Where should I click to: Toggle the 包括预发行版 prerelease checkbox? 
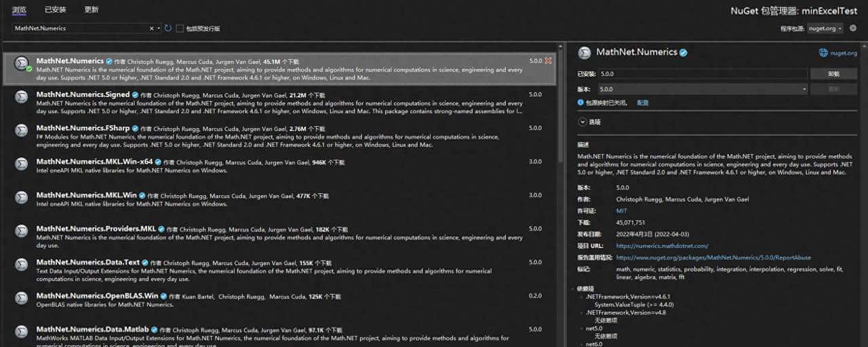pos(180,28)
